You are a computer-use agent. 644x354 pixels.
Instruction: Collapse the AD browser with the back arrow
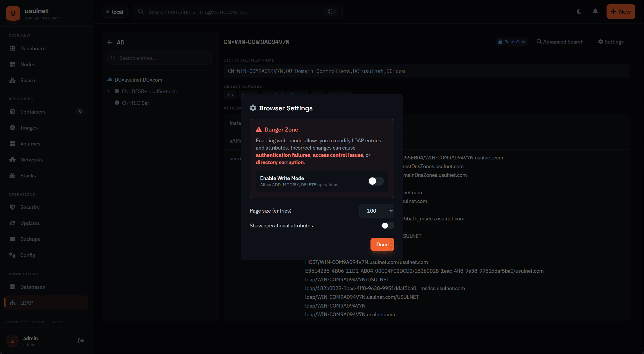click(x=110, y=42)
